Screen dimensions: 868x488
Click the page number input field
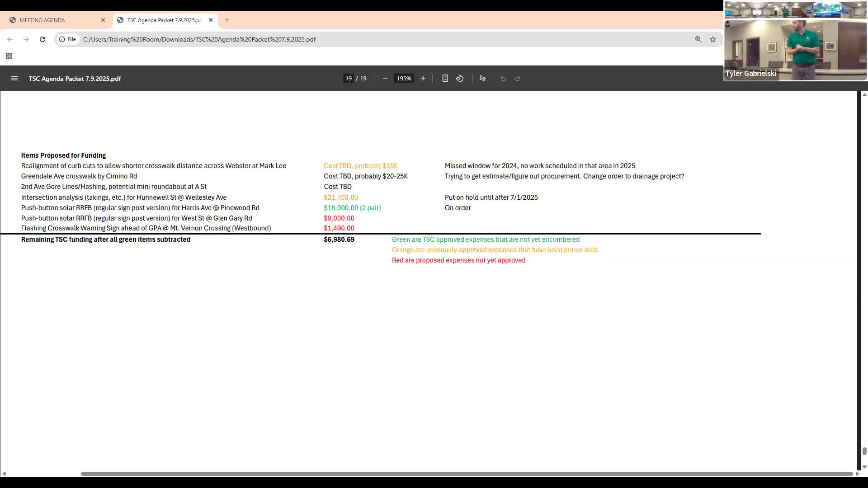pos(349,79)
